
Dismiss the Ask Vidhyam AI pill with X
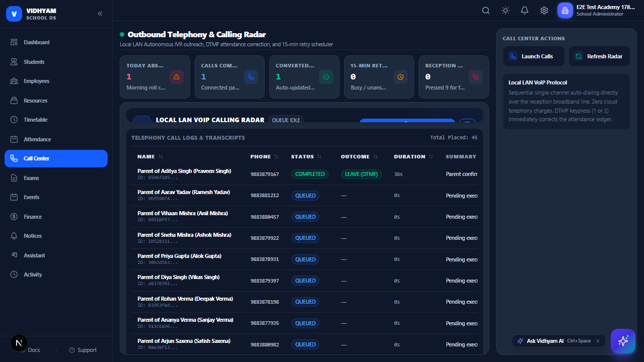pos(598,341)
